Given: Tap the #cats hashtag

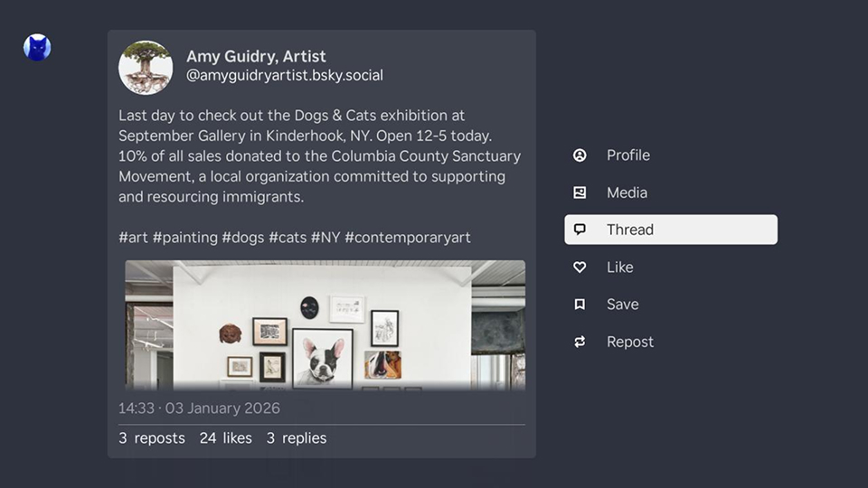Looking at the screenshot, I should (x=288, y=238).
